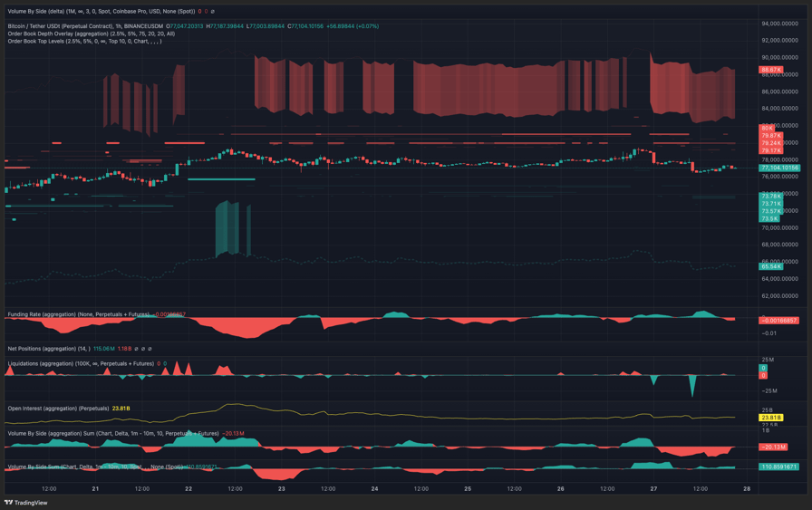
Task: Click the teal 65.54K price axis label
Action: [771, 266]
